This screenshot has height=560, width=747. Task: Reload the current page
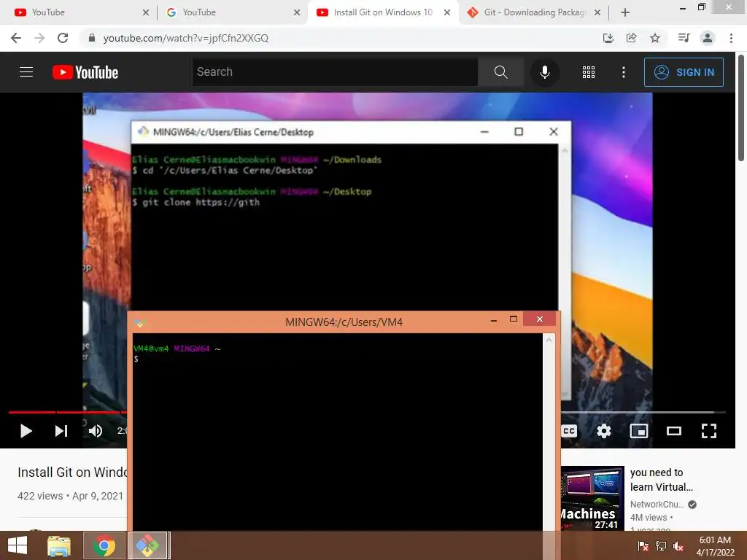click(x=63, y=38)
